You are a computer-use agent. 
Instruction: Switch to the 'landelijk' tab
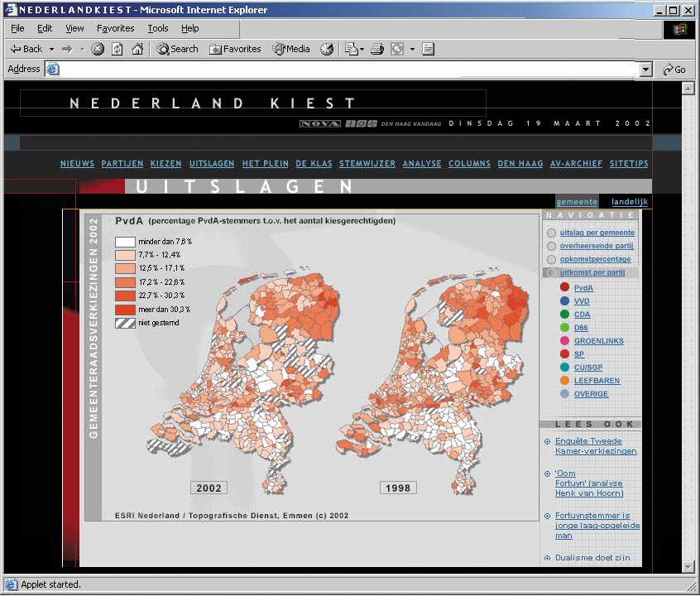click(630, 201)
